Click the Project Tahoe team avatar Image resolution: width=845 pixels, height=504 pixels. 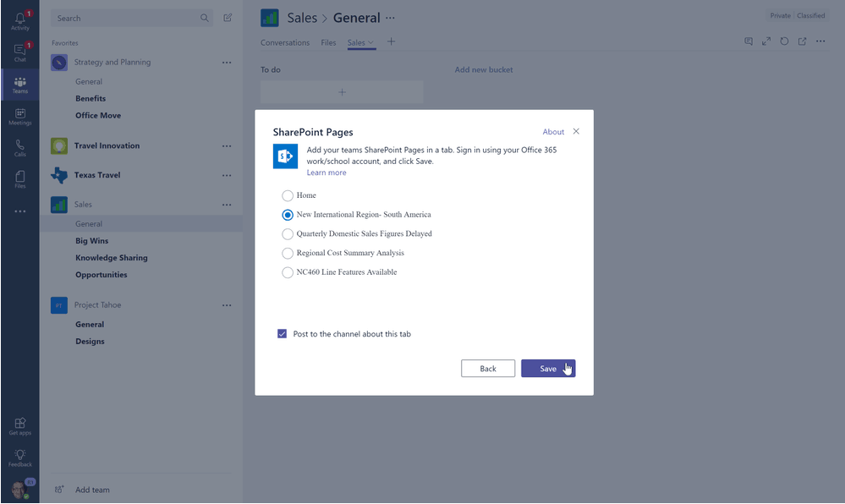[59, 305]
